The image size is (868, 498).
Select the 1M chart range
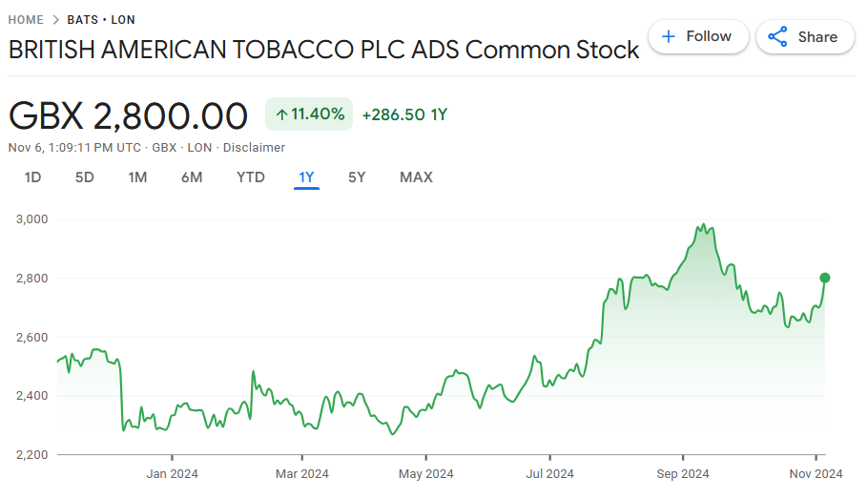tap(137, 177)
